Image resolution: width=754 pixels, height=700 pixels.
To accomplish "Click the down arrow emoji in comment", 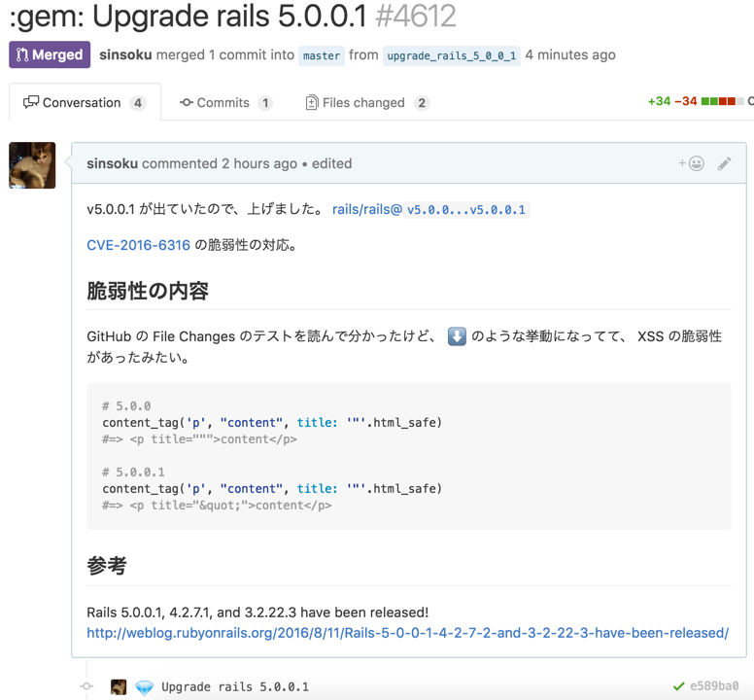I will 457,336.
